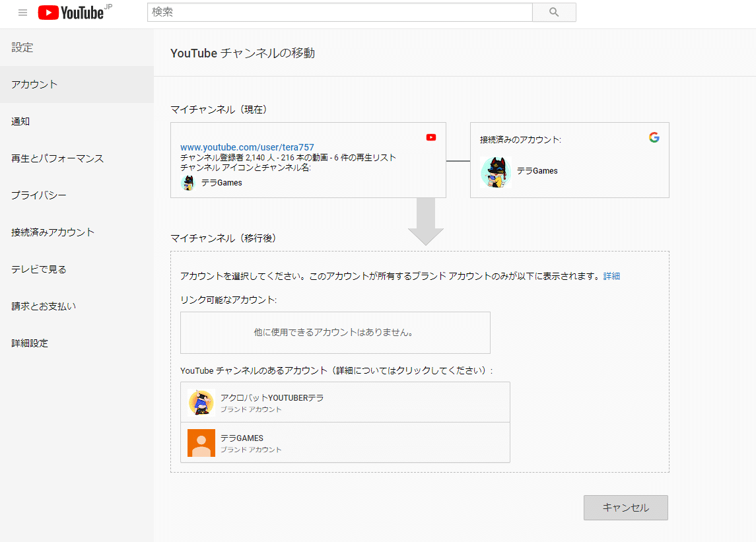
Task: Click the red YouTube icon on the channel card
Action: [430, 137]
